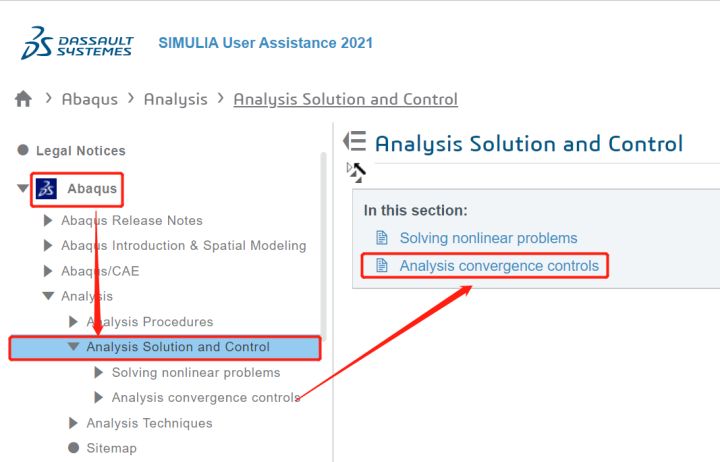Expand the Abaqus/CAE tree node
The height and width of the screenshot is (462, 720).
(x=48, y=271)
